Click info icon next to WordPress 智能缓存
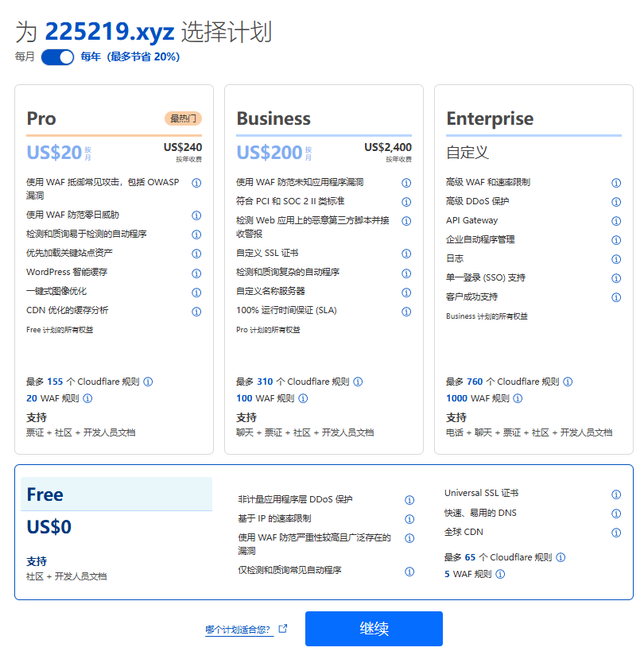The width and height of the screenshot is (644, 659). click(196, 273)
